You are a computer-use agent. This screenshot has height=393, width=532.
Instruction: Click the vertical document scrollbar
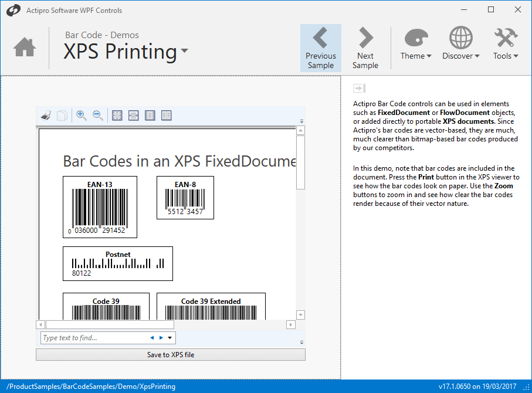[x=300, y=223]
